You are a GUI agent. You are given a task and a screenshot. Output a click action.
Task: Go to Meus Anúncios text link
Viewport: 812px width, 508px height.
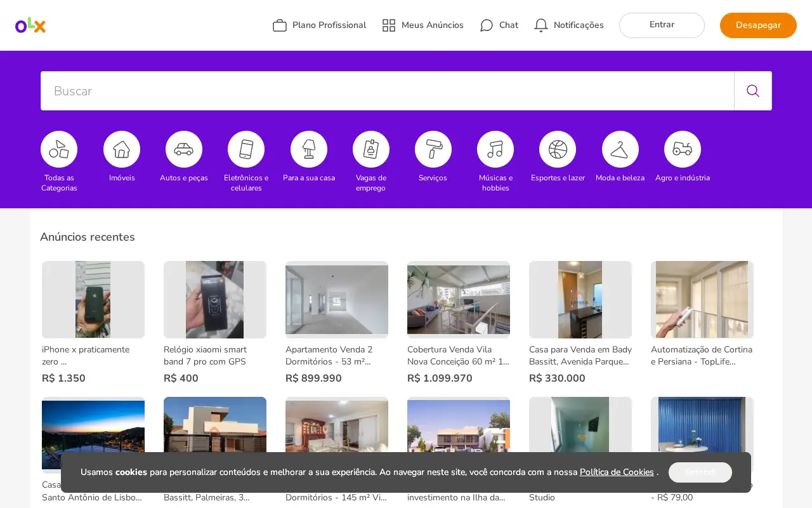point(433,25)
